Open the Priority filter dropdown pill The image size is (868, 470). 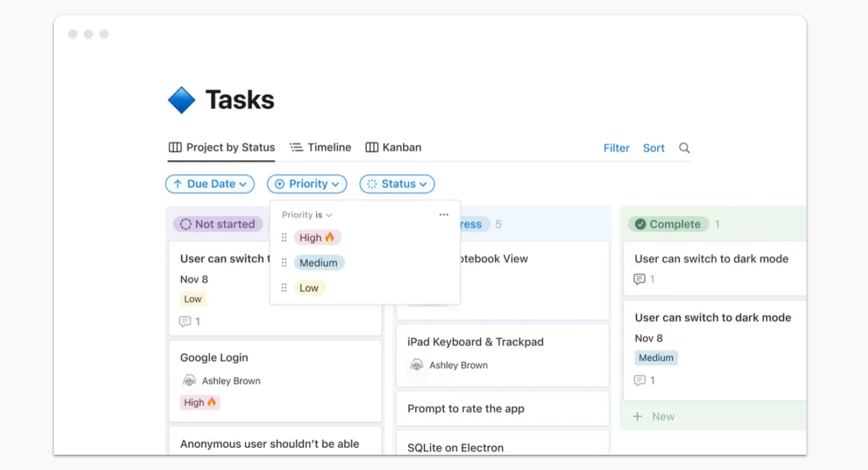pyautogui.click(x=307, y=184)
